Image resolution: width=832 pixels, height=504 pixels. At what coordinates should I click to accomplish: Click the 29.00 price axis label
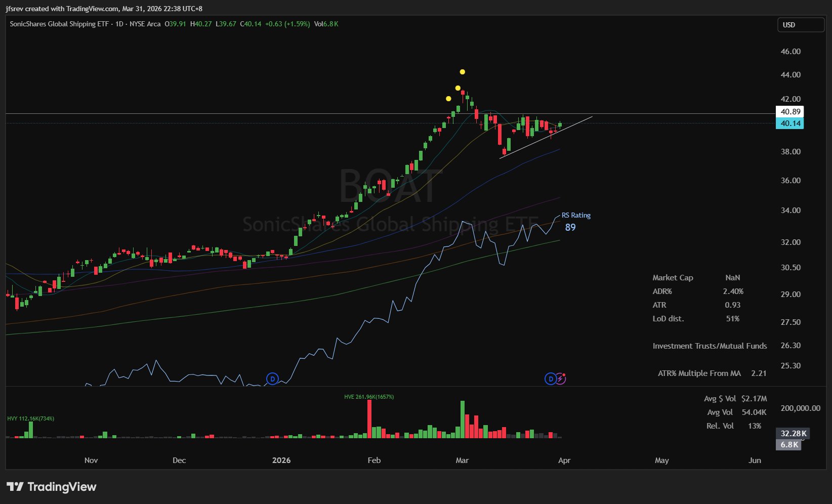click(x=791, y=294)
